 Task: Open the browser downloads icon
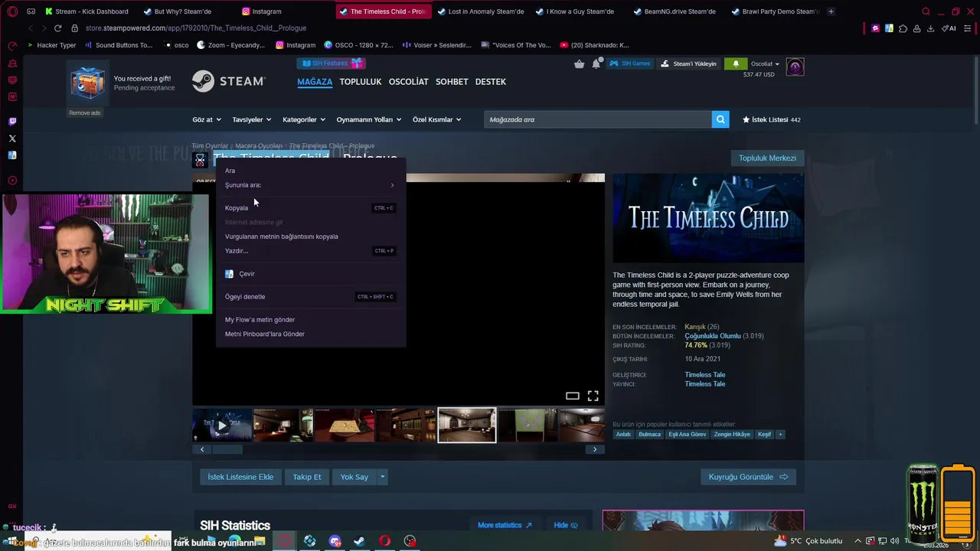(930, 28)
